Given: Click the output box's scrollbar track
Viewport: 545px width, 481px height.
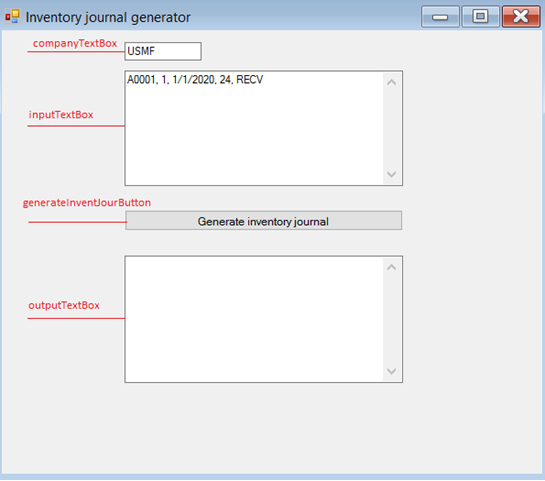Looking at the screenshot, I should [392, 319].
